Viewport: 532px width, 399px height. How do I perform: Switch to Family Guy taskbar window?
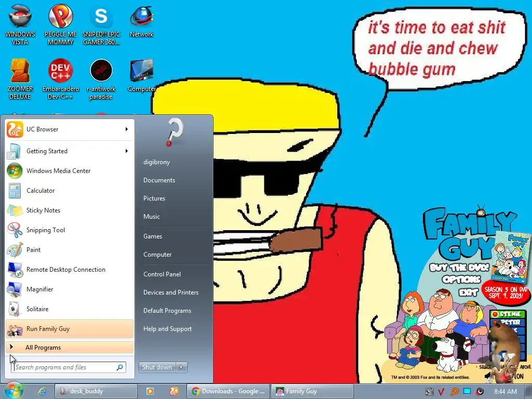click(x=312, y=391)
